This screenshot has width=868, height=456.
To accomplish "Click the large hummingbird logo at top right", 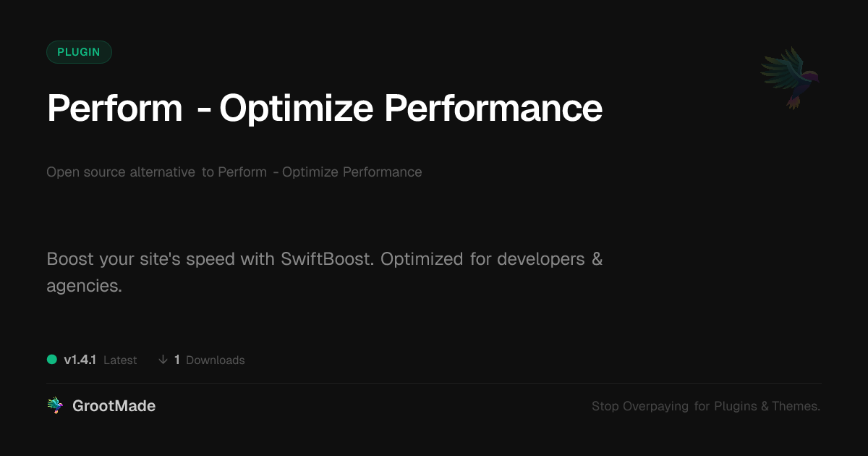I will (x=790, y=77).
